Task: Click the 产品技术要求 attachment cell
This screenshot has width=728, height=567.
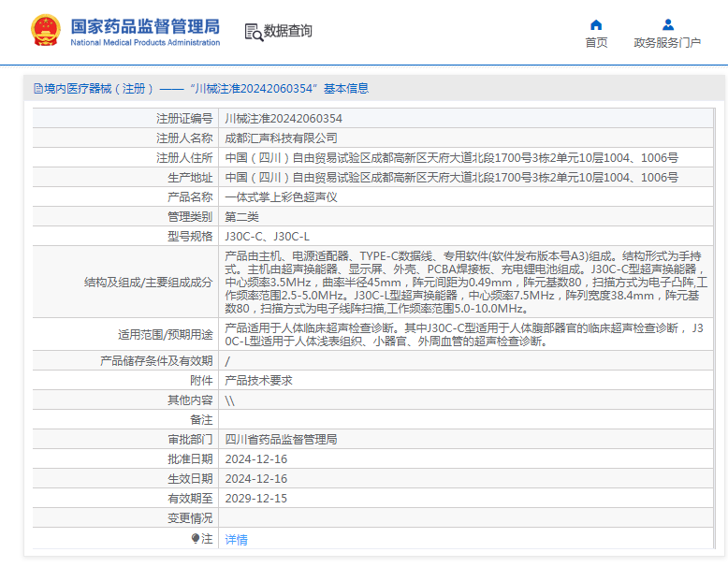Action: tap(259, 380)
